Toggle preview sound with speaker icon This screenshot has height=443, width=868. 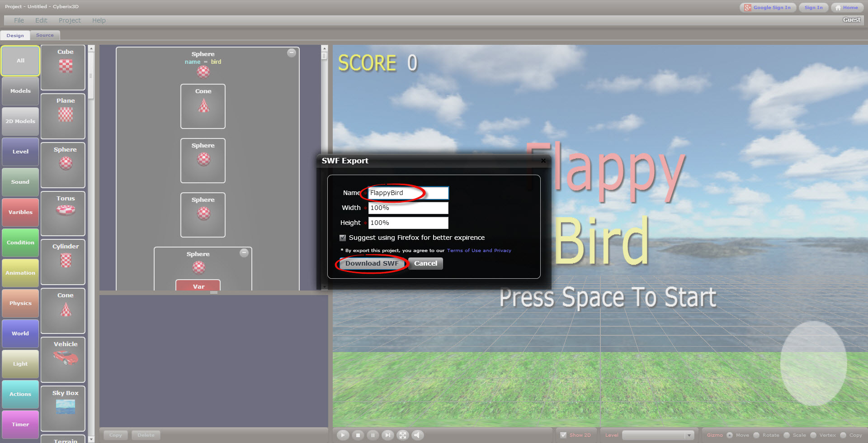coord(418,435)
